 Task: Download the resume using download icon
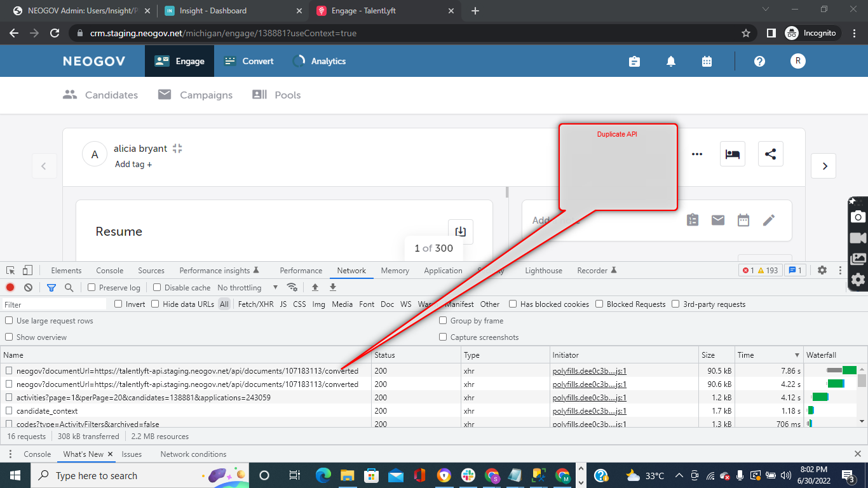(461, 231)
